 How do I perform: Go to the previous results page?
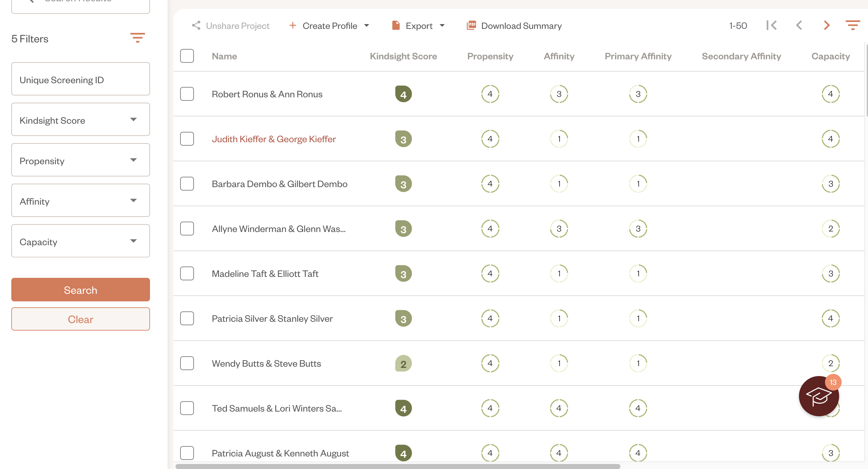(x=799, y=26)
